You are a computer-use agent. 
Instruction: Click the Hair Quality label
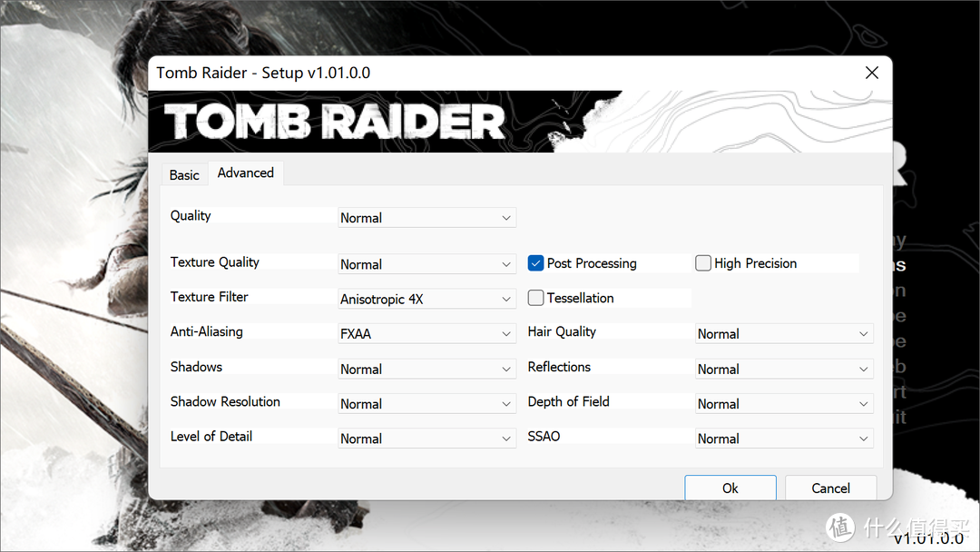click(x=562, y=332)
